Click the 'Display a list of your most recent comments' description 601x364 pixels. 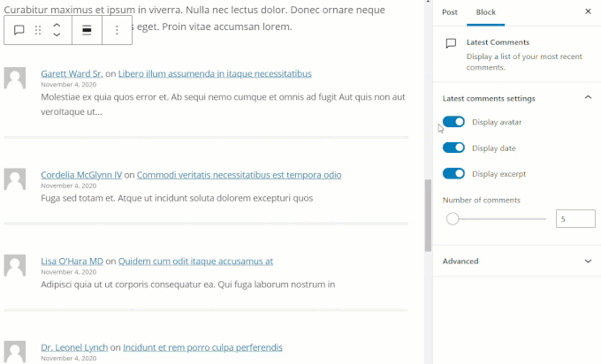[x=524, y=62]
